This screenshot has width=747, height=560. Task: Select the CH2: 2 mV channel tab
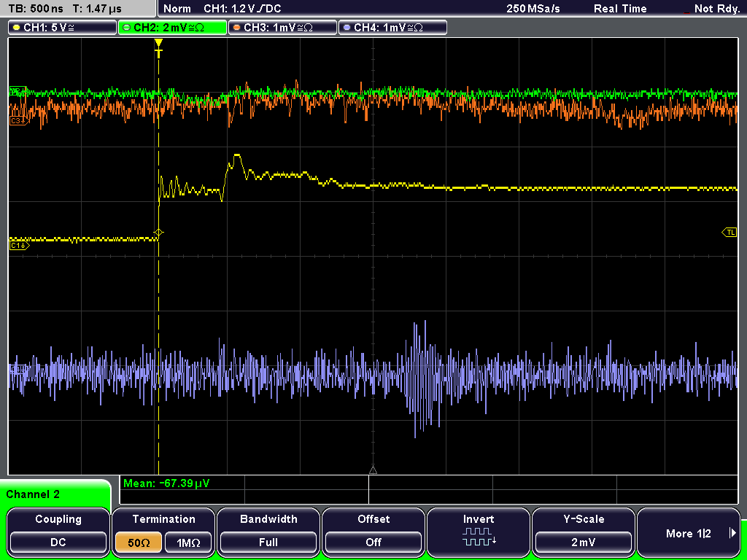pos(172,28)
